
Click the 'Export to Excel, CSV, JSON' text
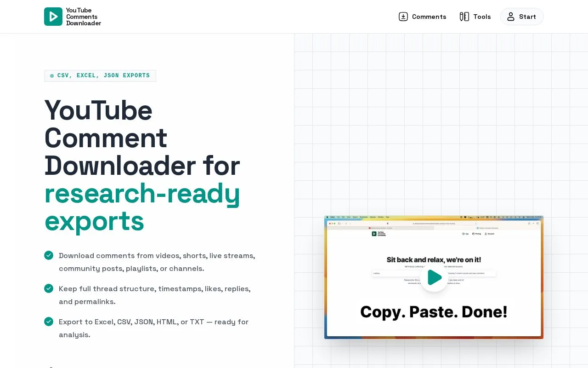[x=154, y=328]
